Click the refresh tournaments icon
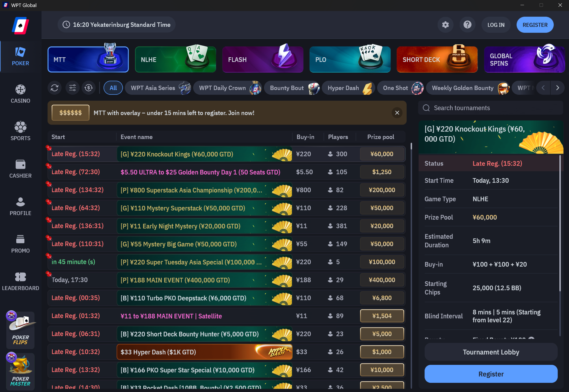 pyautogui.click(x=55, y=88)
